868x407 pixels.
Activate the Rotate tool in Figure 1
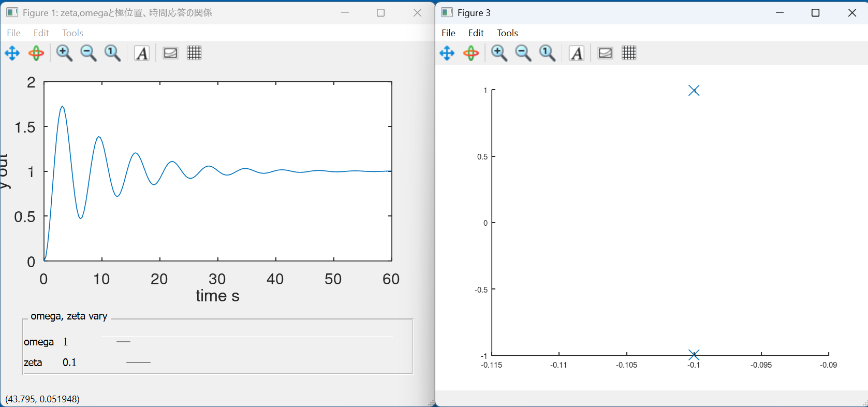click(36, 53)
